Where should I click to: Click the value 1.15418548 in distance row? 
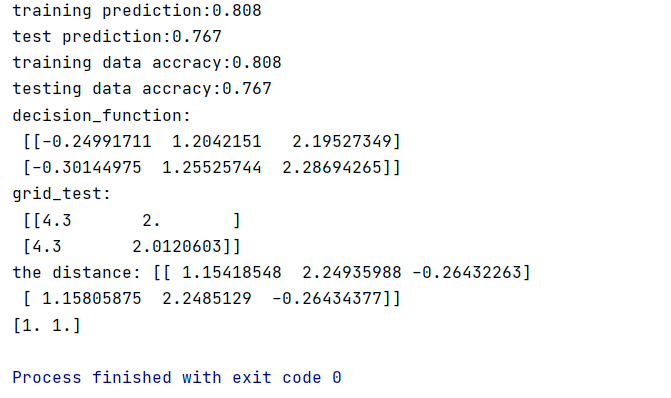pyautogui.click(x=232, y=273)
